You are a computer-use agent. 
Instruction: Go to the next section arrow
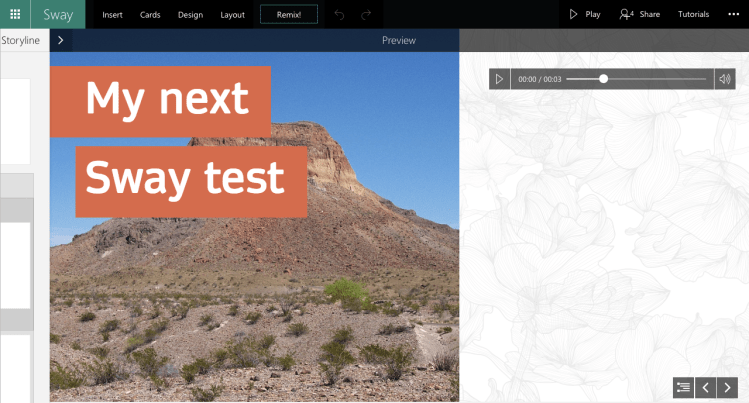727,387
